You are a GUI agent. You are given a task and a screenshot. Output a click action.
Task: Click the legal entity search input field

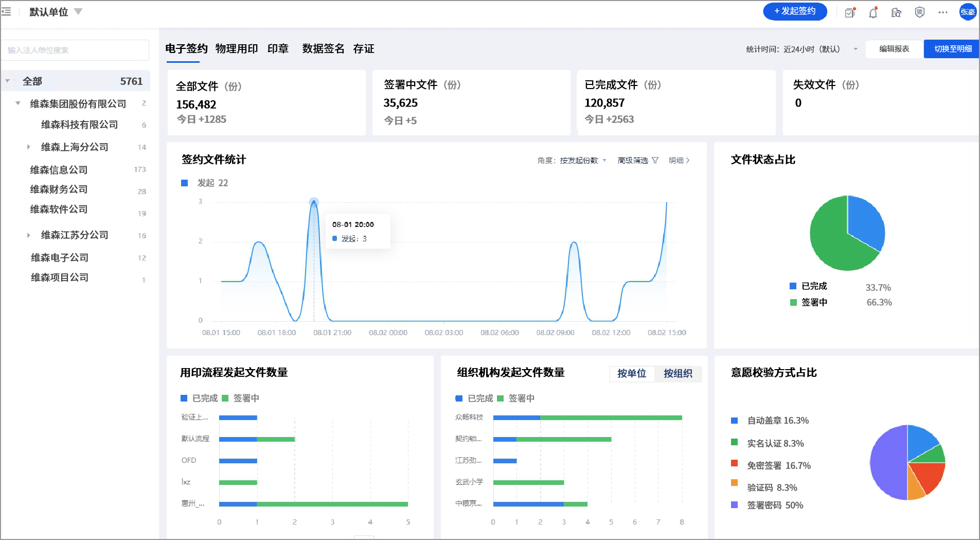point(75,50)
